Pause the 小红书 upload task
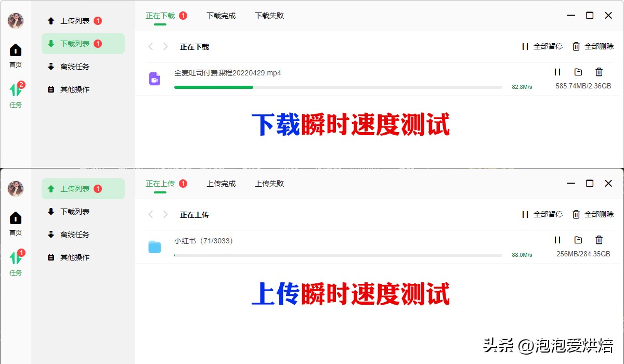 pos(557,240)
